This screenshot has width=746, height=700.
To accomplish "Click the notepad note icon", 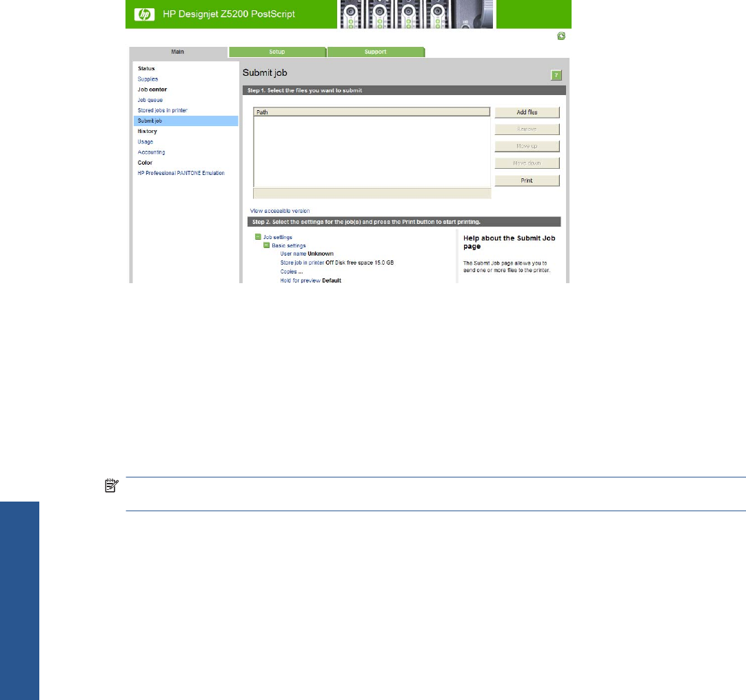I will pos(111,486).
